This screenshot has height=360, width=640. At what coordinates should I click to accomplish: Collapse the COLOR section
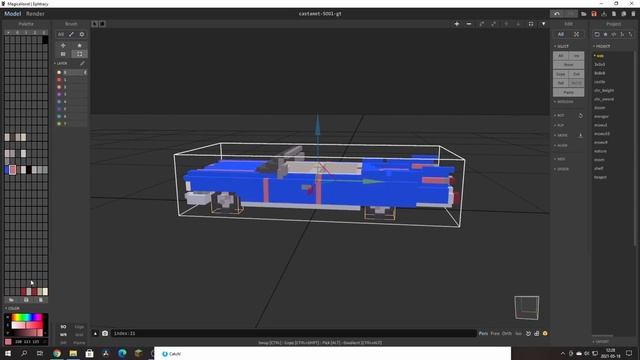12,308
